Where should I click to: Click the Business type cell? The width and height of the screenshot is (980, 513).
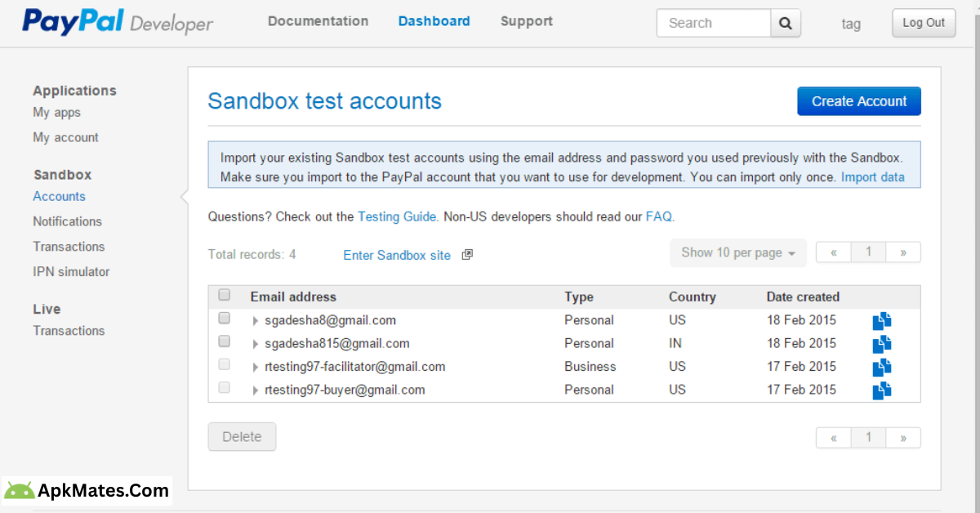pos(590,367)
